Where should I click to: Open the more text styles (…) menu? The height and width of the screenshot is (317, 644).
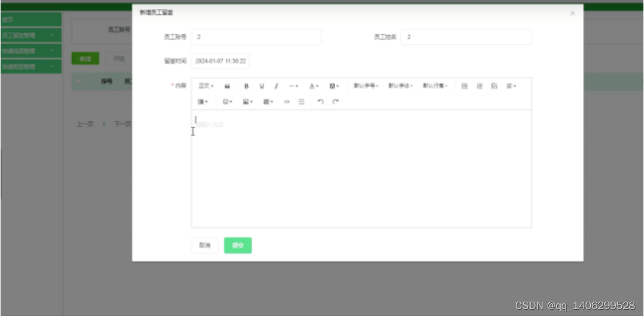coord(293,86)
